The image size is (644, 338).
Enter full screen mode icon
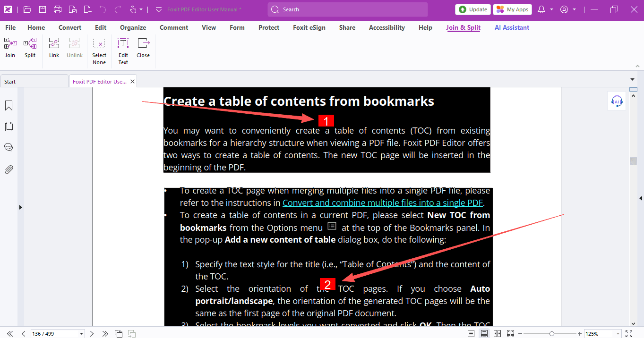[x=629, y=334]
